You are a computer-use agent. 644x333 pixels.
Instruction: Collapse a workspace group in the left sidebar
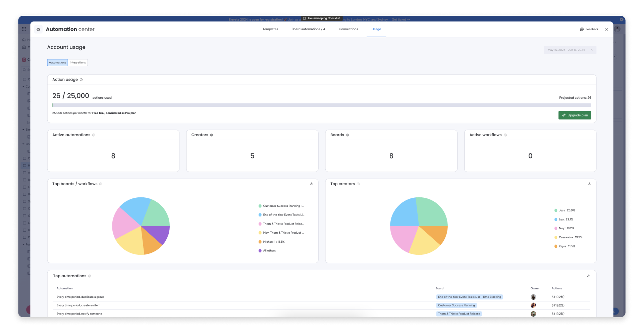[x=23, y=86]
